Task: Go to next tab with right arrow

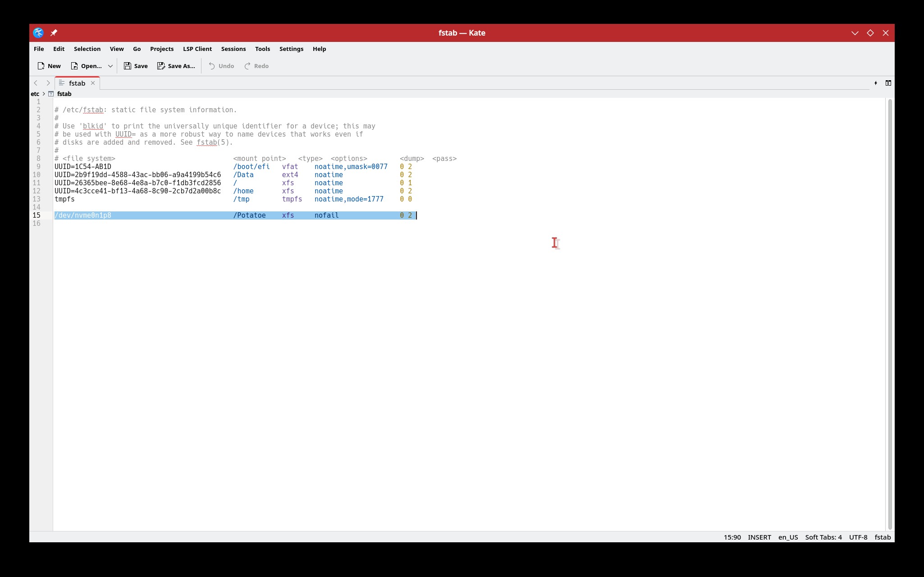Action: [48, 83]
